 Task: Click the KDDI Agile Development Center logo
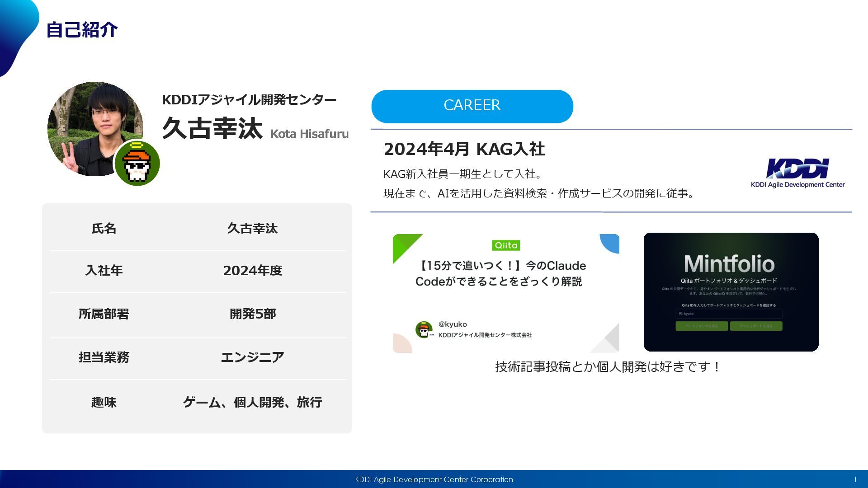[x=797, y=173]
